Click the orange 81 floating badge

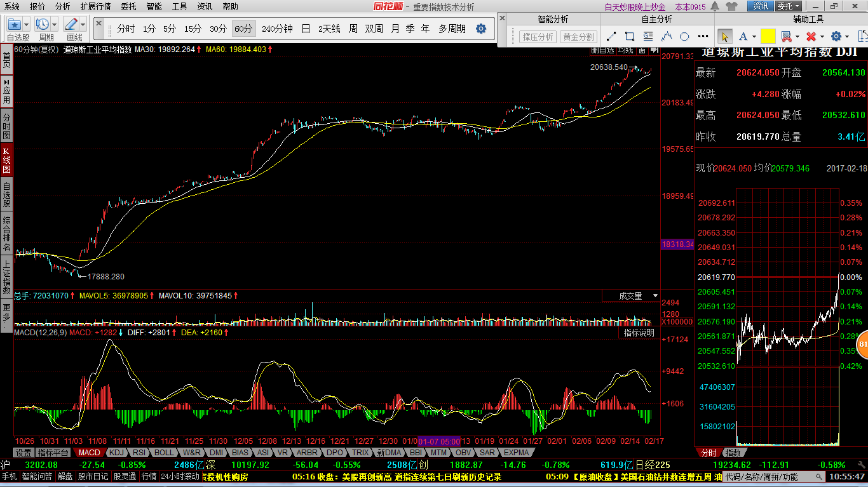click(863, 345)
